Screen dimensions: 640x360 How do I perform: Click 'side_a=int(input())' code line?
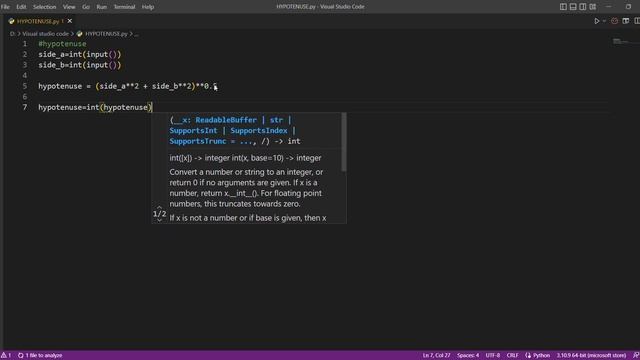(x=80, y=54)
